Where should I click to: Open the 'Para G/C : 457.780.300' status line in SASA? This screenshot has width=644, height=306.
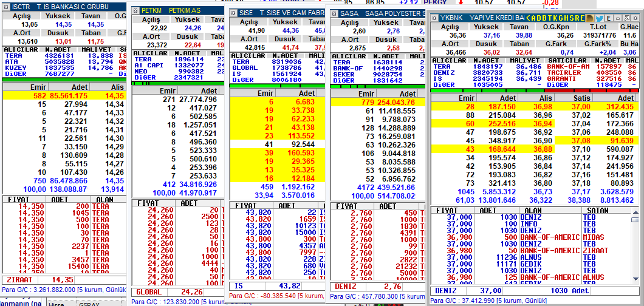coord(377,296)
